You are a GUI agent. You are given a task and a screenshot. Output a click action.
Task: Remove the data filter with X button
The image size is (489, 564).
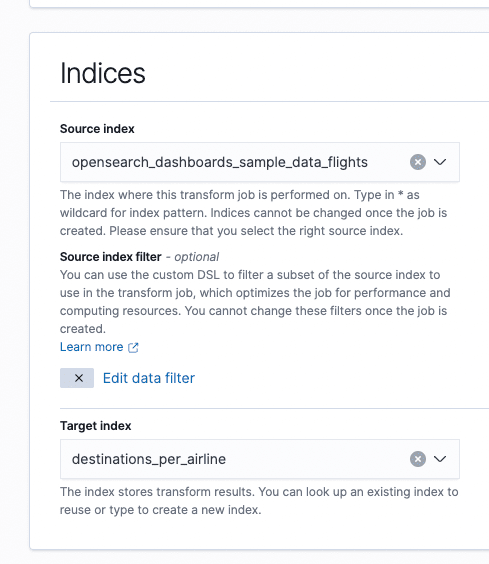coord(77,378)
